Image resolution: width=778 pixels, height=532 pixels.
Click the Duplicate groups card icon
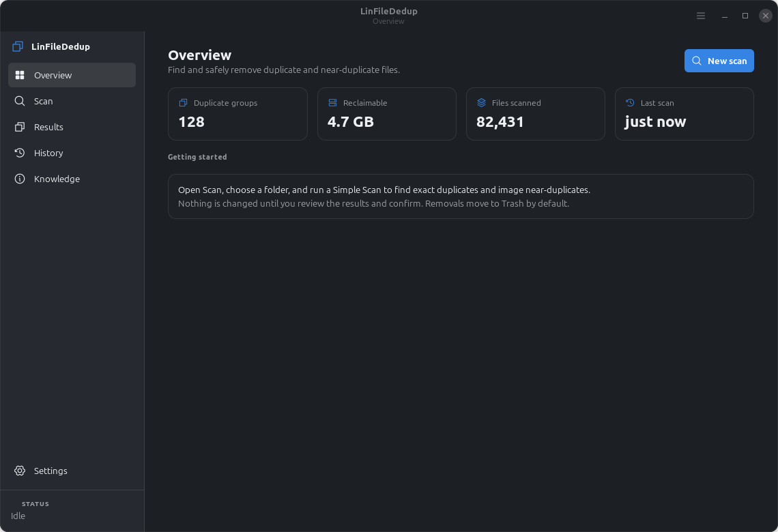[183, 102]
